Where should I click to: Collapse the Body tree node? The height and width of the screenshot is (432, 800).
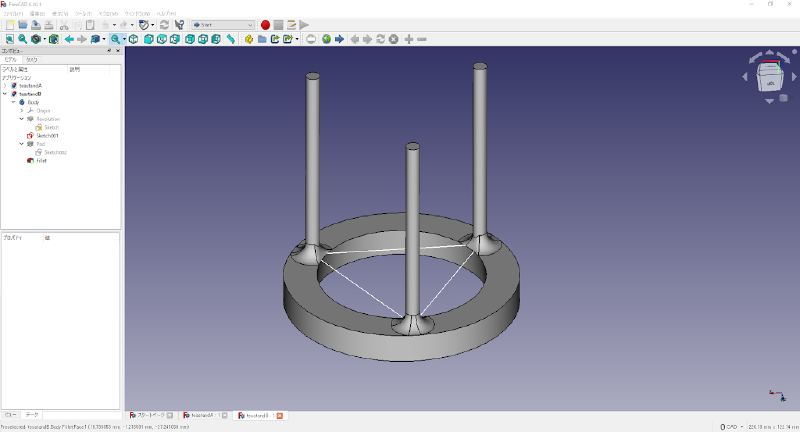13,102
